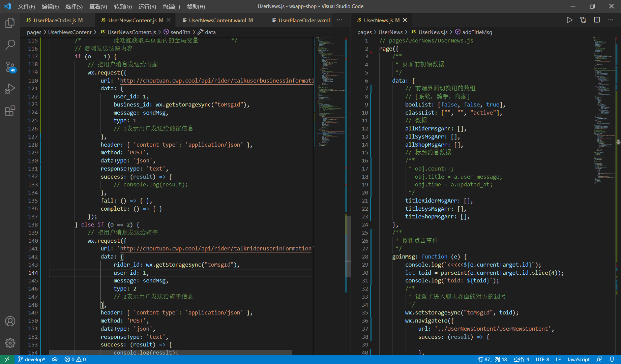Screen dimensions: 621x364
Task: Click 'titleRiderMsgArr' on line 21
Action: (431, 201)
